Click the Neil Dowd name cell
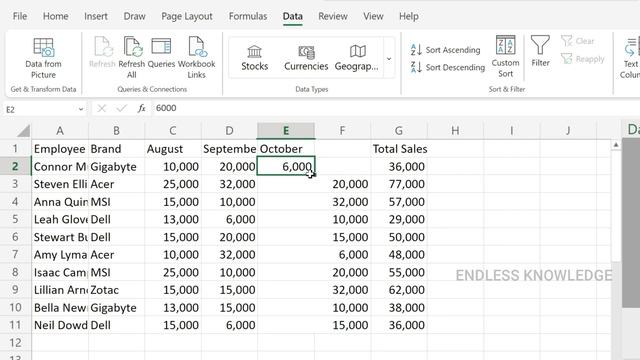 click(60, 325)
